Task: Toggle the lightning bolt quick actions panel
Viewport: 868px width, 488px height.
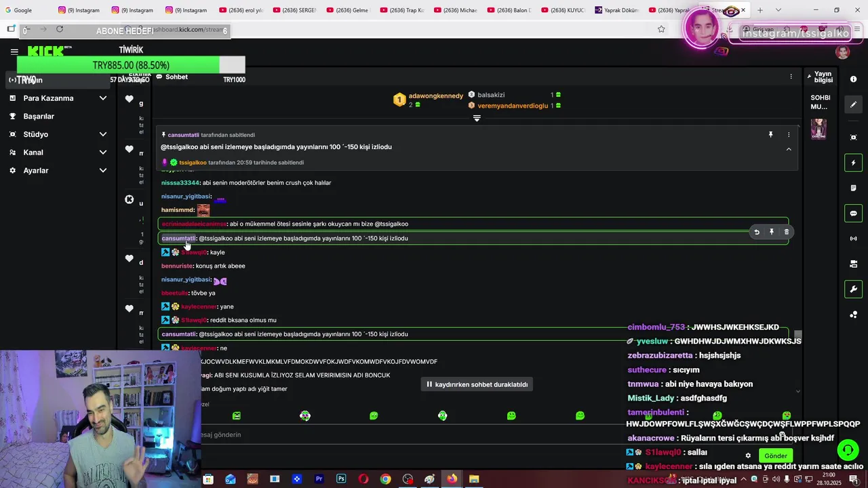Action: [853, 163]
